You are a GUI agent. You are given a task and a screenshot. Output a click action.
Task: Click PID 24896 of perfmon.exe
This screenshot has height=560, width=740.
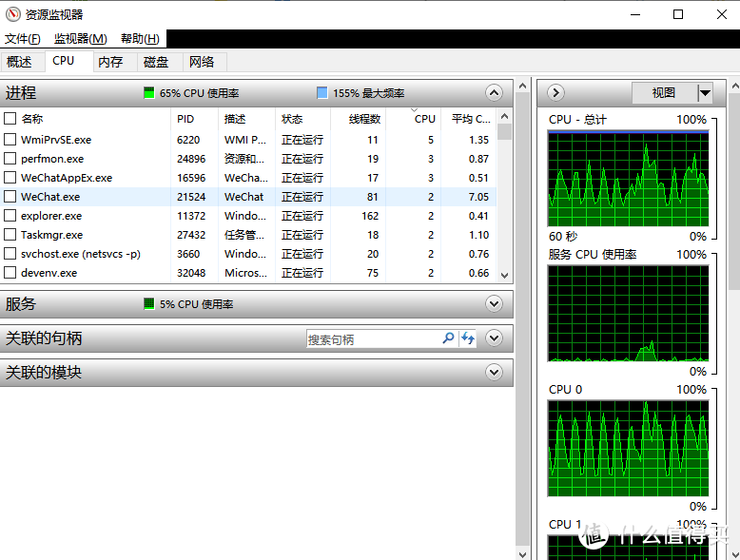tap(191, 159)
